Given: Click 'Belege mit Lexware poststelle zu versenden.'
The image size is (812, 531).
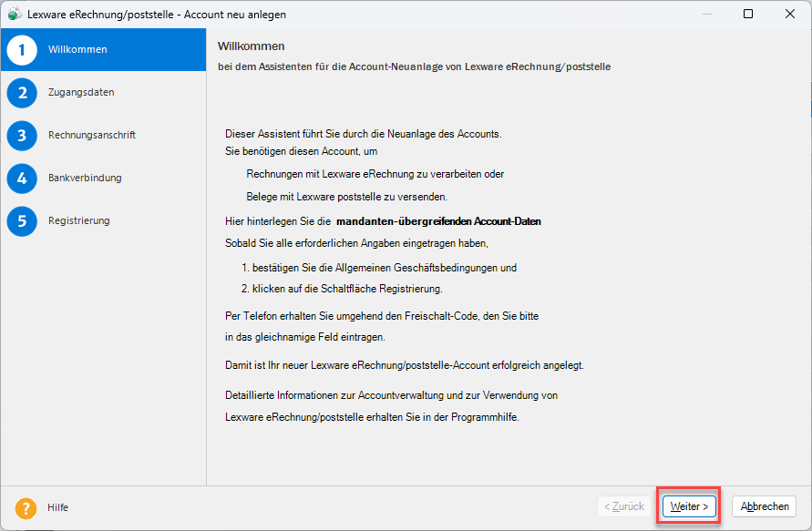Looking at the screenshot, I should coord(347,197).
